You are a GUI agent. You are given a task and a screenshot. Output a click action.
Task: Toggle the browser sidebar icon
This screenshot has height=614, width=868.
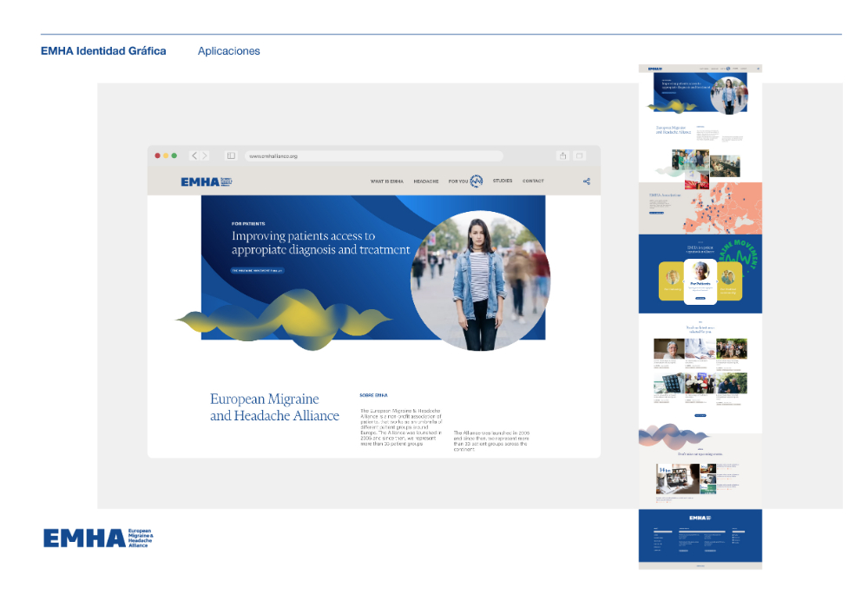pyautogui.click(x=231, y=155)
